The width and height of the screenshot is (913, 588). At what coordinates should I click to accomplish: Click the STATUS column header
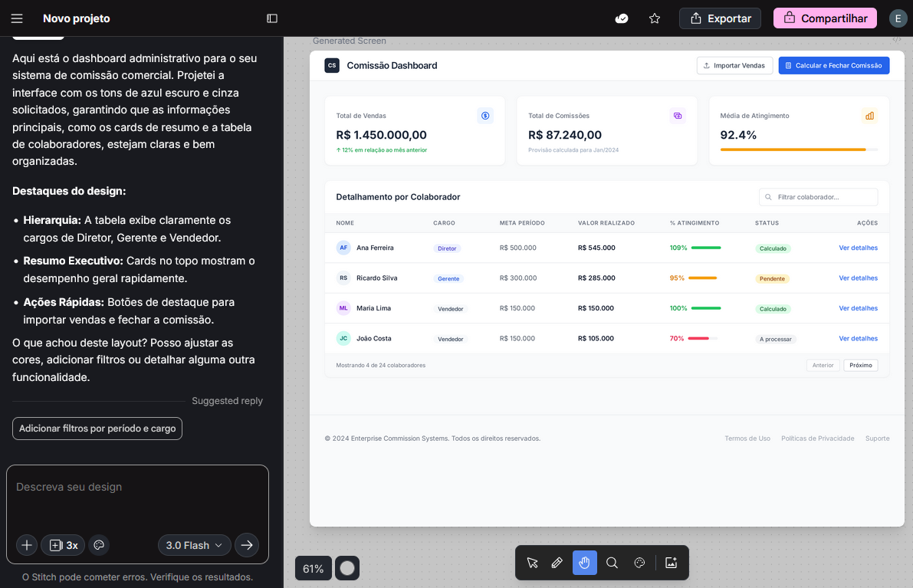[767, 223]
